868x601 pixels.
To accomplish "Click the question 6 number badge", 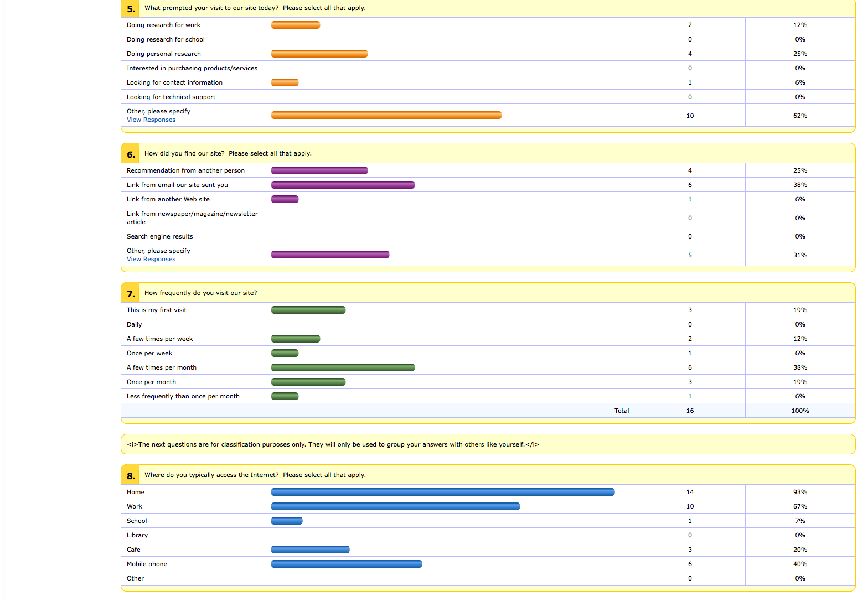I will (131, 154).
